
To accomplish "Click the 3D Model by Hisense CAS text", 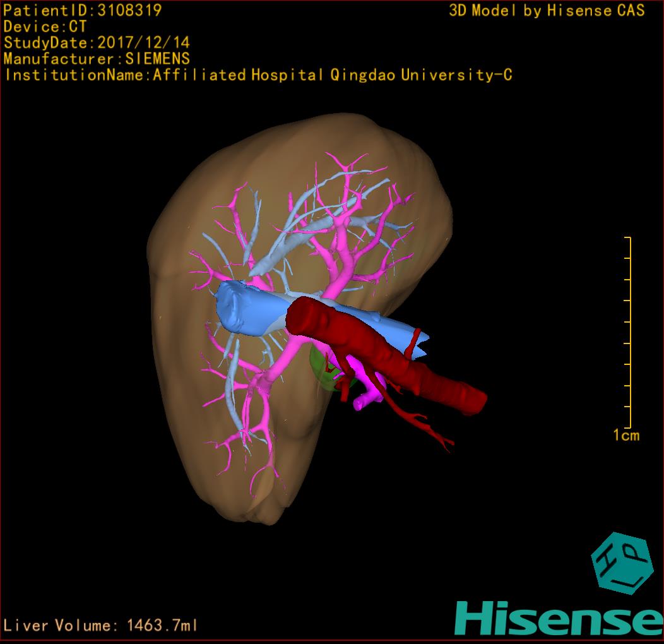I will tap(547, 11).
